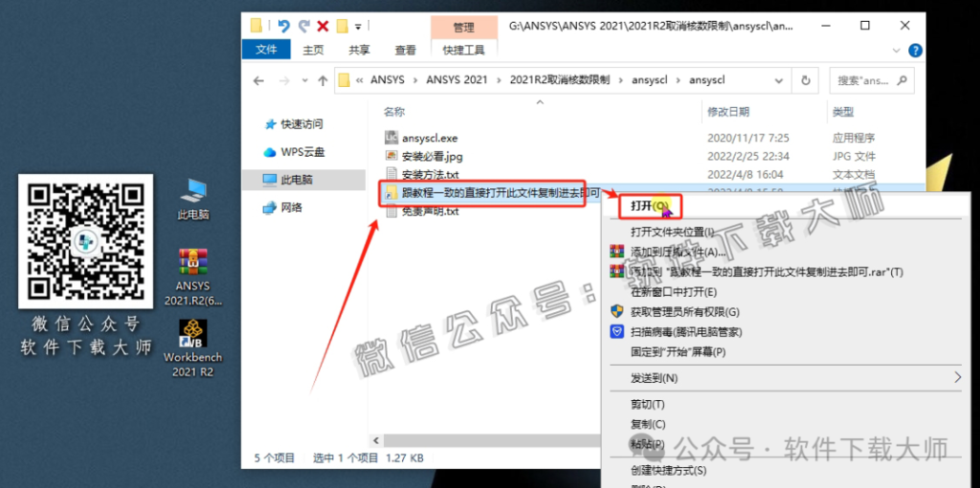Switch to the 共享 ribbon tab
Image resolution: width=980 pixels, height=488 pixels.
click(x=359, y=50)
